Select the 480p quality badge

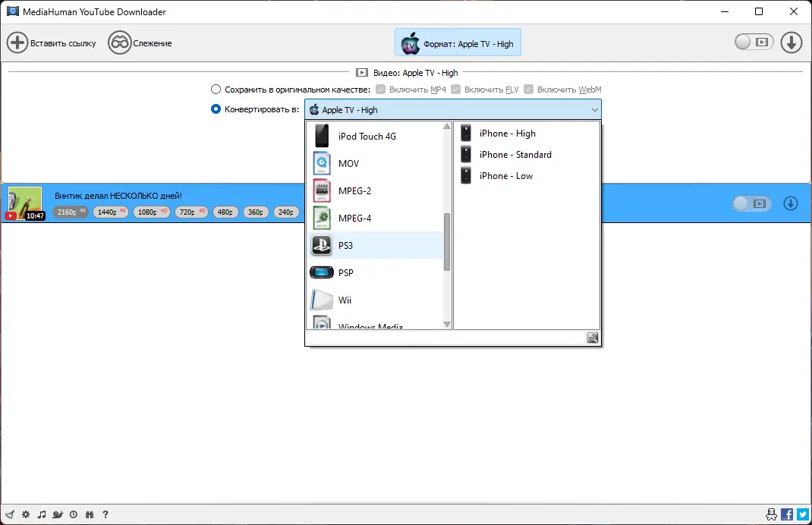(x=225, y=212)
